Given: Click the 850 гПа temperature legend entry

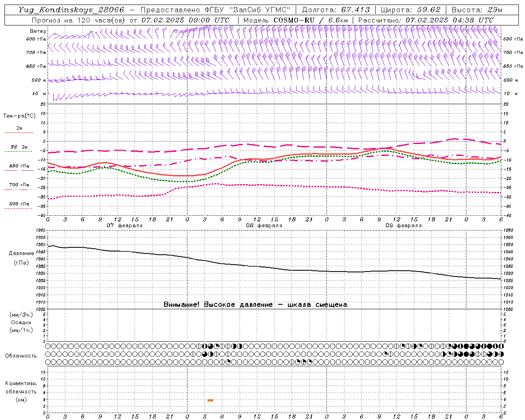Looking at the screenshot, I should coord(19,166).
